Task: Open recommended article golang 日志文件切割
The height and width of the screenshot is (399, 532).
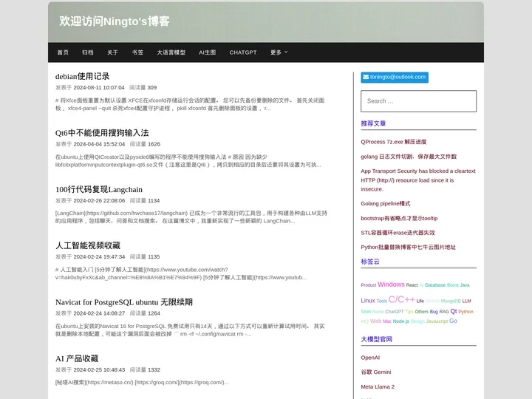Action: pos(409,157)
